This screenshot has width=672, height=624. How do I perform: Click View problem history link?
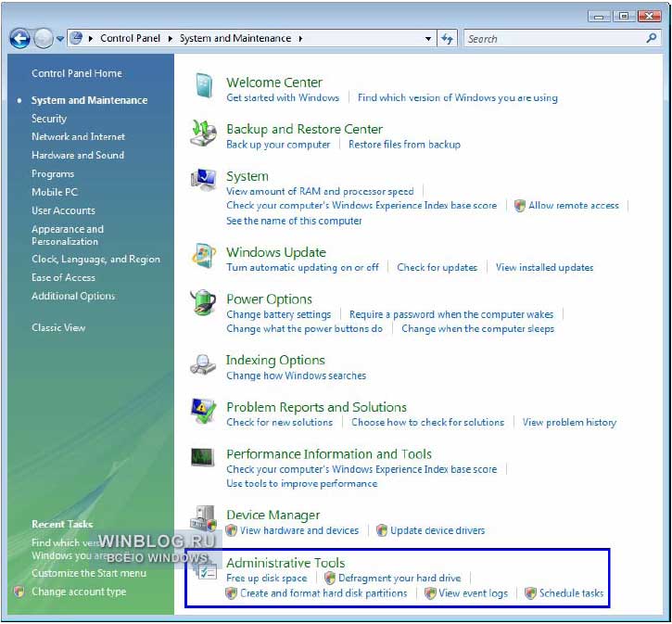569,423
